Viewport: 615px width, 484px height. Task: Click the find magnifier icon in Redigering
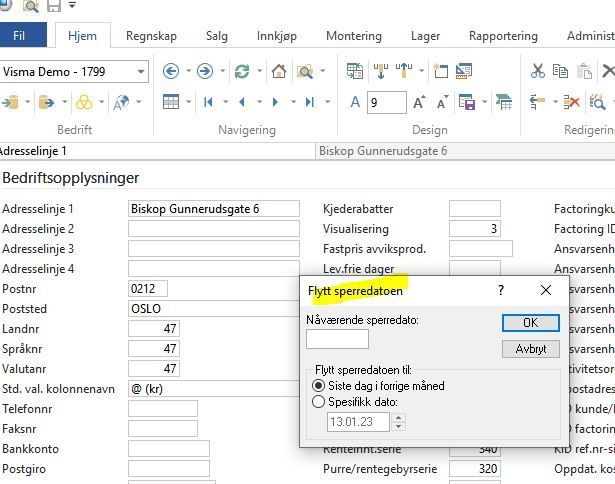[x=597, y=102]
